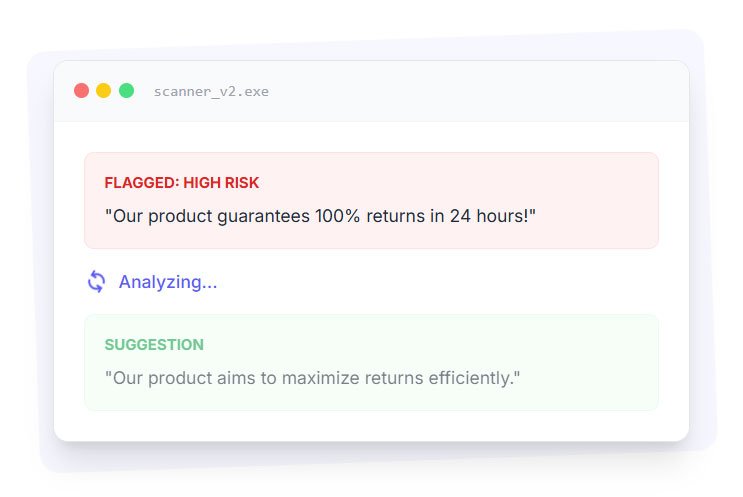The image size is (743, 497).
Task: Click the empty title bar area
Action: pyautogui.click(x=480, y=91)
